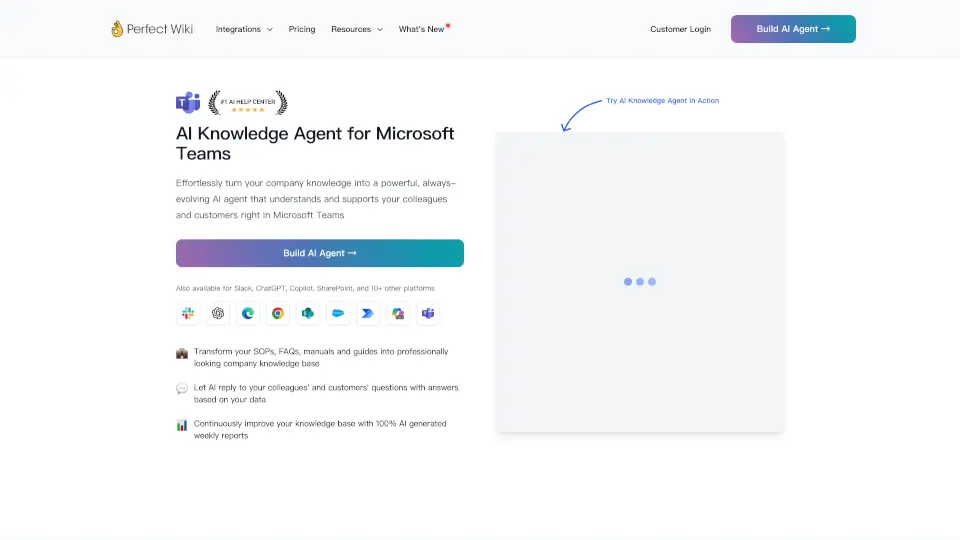Click the ChatGPT platform icon

(x=218, y=313)
